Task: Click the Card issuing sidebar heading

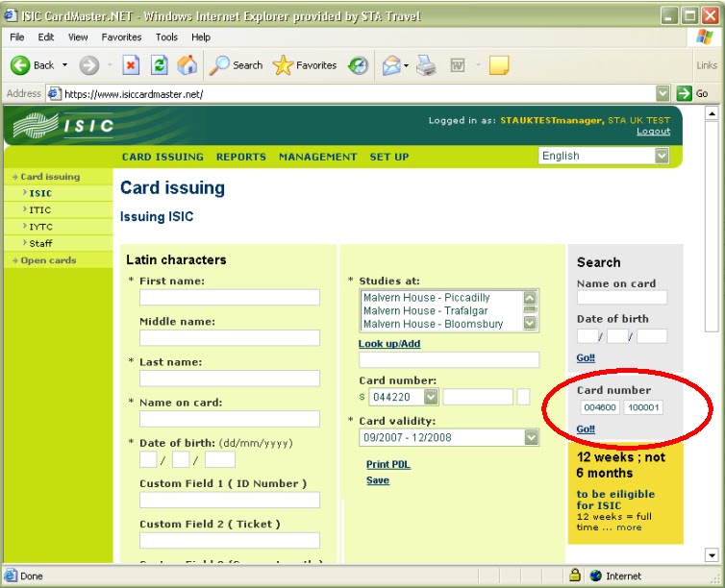Action: pos(50,177)
